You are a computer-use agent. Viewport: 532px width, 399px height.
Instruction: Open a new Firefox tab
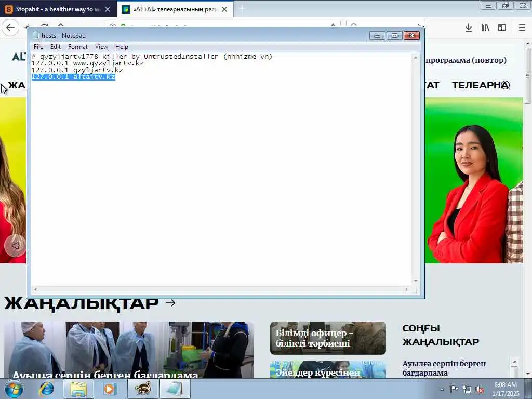(x=242, y=9)
